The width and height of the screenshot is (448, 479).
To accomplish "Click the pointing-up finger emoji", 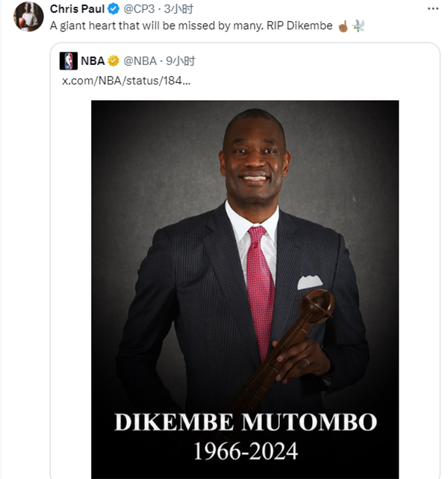I will (x=343, y=26).
